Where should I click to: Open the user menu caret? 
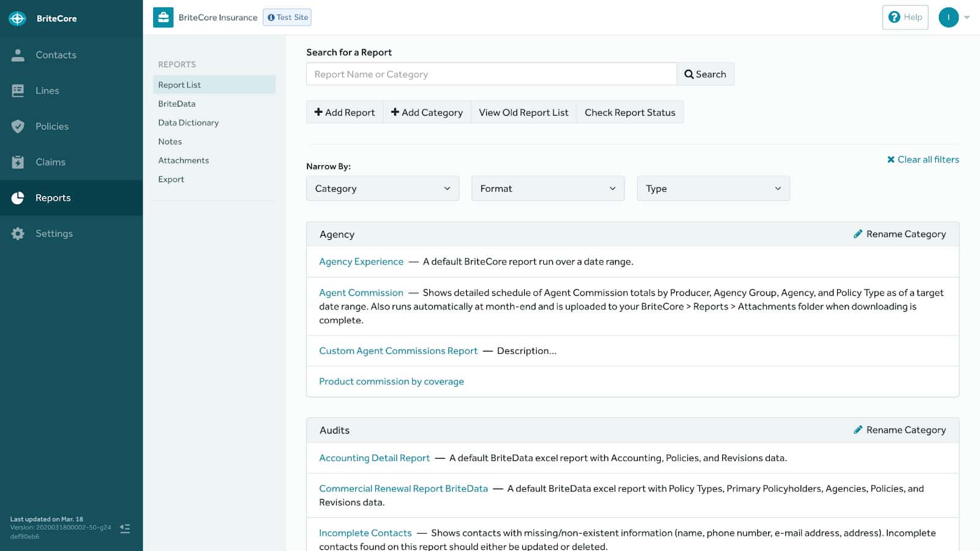click(x=967, y=17)
